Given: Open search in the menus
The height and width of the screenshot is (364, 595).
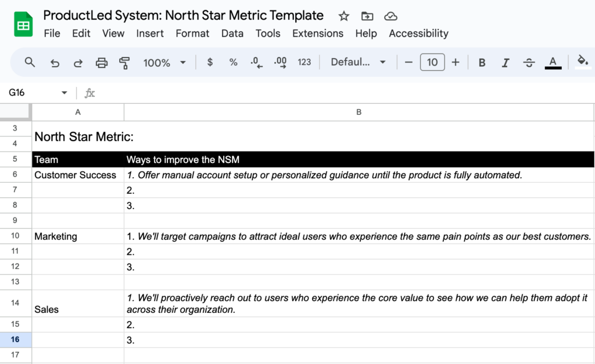Looking at the screenshot, I should [30, 62].
